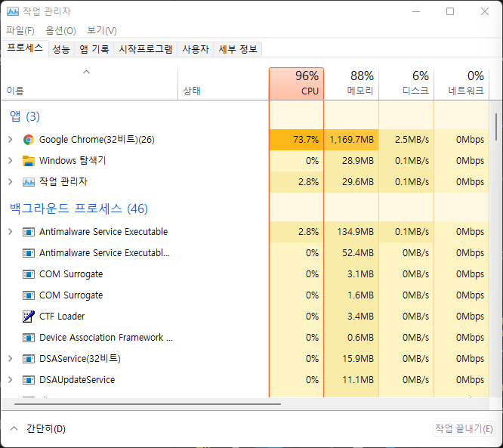Expand the first Antimalware Service Executable
This screenshot has width=503, height=448.
11,232
